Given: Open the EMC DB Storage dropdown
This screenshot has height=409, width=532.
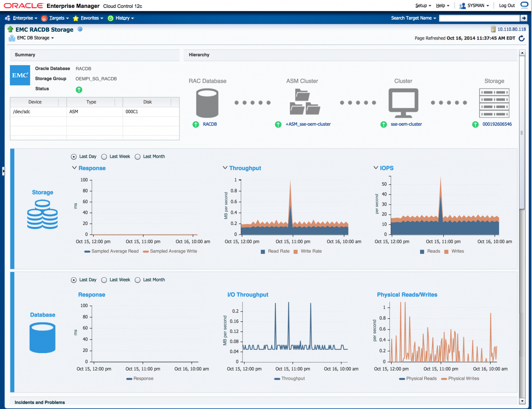Looking at the screenshot, I should [35, 38].
